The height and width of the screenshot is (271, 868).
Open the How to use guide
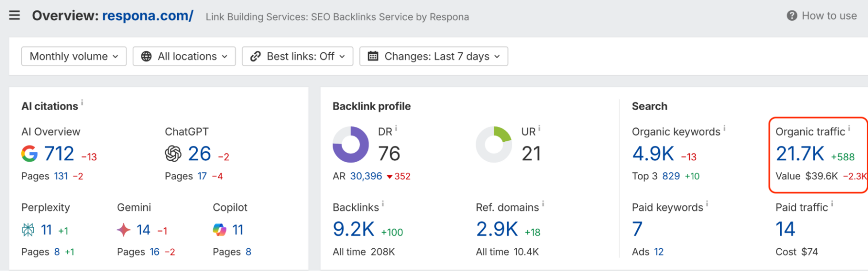[829, 16]
